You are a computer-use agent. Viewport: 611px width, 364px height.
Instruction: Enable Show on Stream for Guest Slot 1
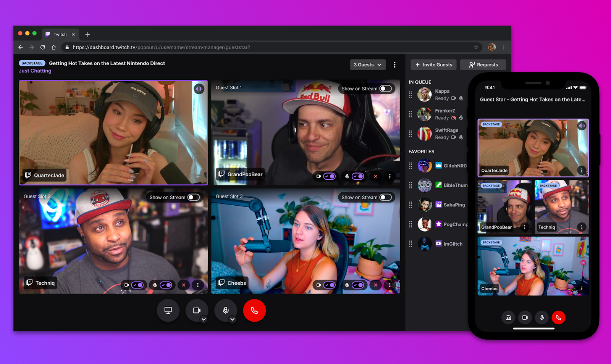tap(386, 88)
